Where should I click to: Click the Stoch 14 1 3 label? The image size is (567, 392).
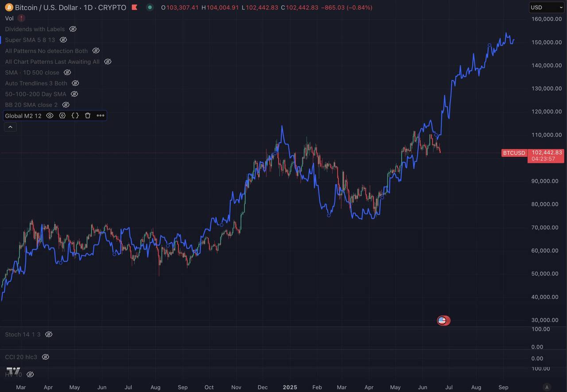(23, 334)
